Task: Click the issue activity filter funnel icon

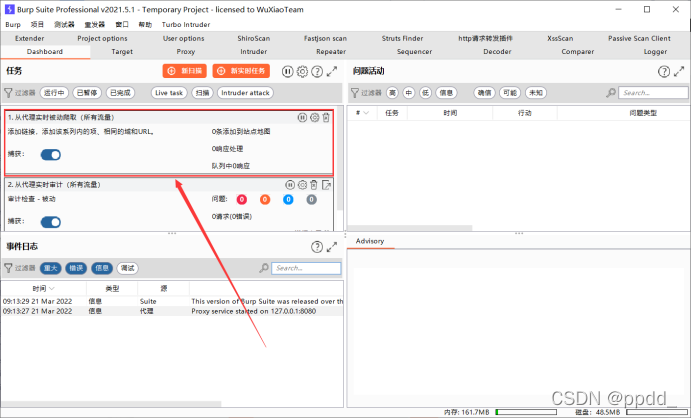Action: 354,93
